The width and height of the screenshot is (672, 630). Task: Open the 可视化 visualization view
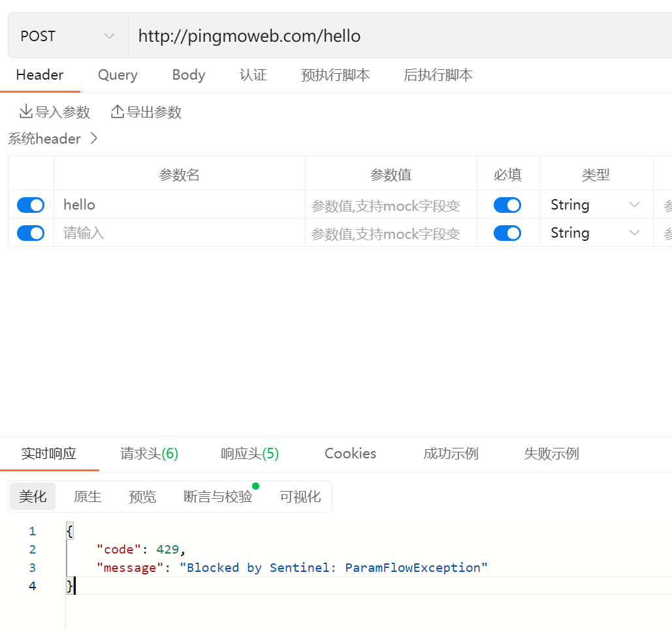pyautogui.click(x=300, y=496)
